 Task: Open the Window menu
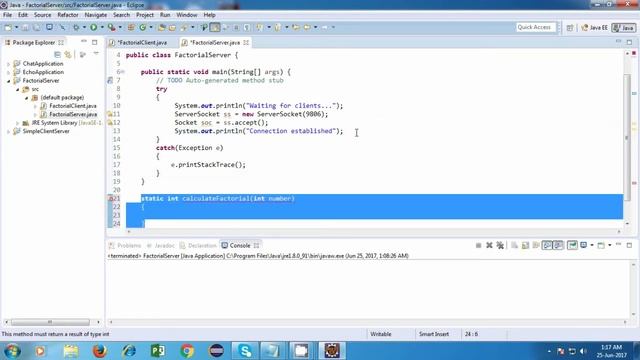(187, 15)
